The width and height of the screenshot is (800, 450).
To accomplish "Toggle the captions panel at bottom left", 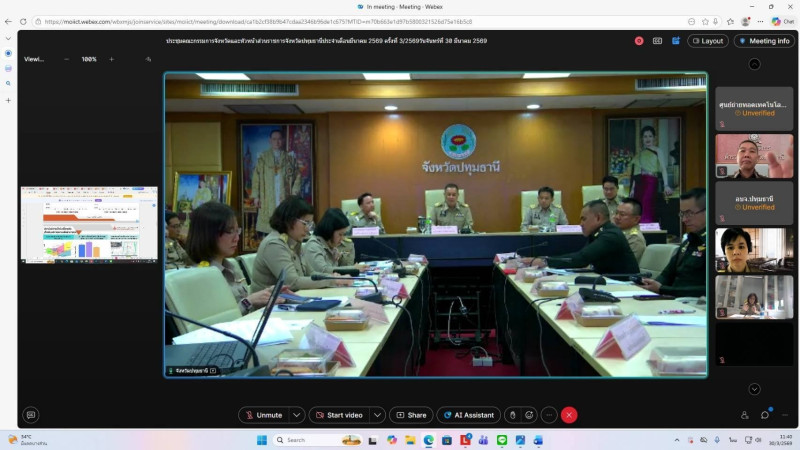I will [31, 415].
